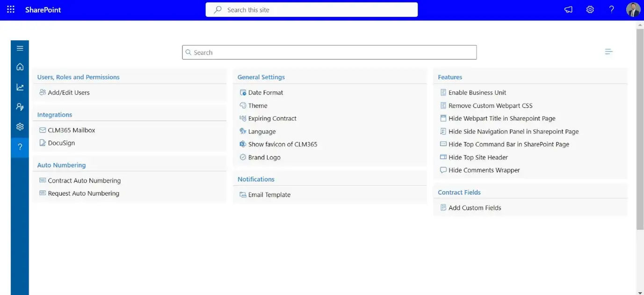Open Hide Webpart Title in Sharepoint Page
644x295 pixels.
[x=502, y=118]
